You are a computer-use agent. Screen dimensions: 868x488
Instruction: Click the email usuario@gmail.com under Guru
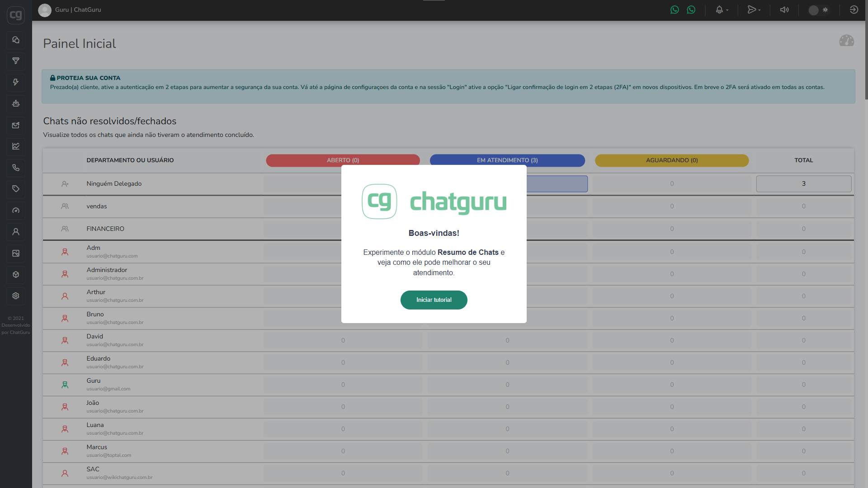[x=108, y=389]
